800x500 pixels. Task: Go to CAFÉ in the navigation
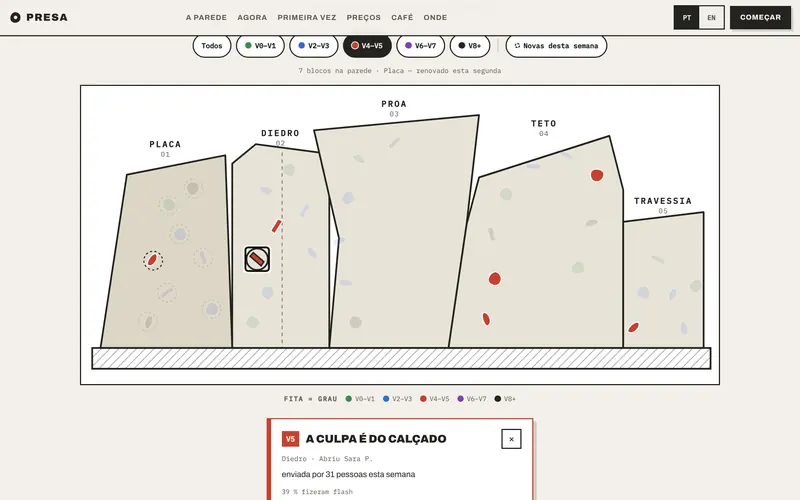click(x=402, y=17)
